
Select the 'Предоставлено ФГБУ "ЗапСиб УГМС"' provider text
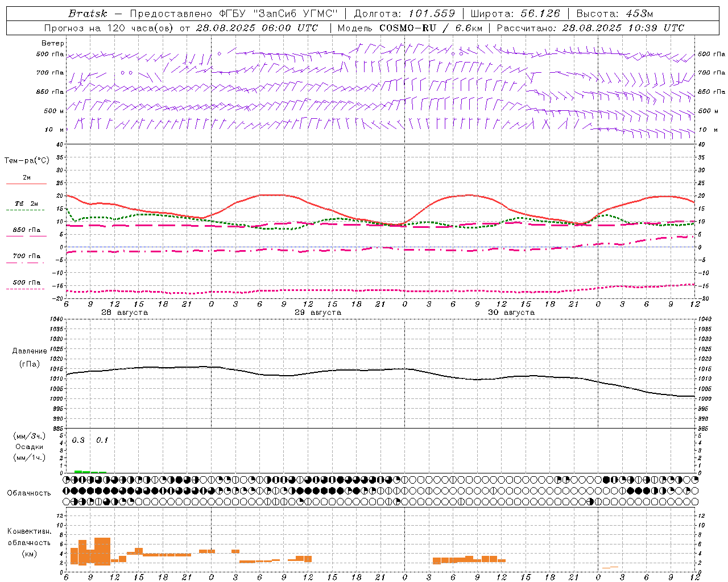[234, 14]
